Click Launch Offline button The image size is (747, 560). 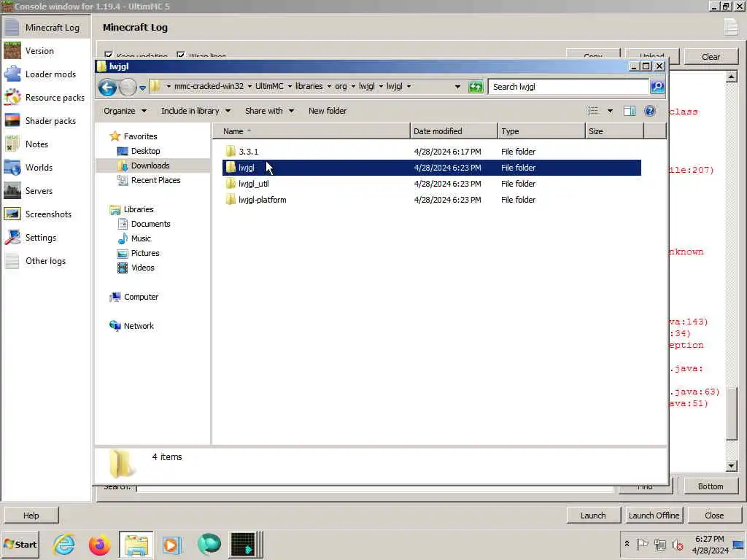[x=654, y=516]
